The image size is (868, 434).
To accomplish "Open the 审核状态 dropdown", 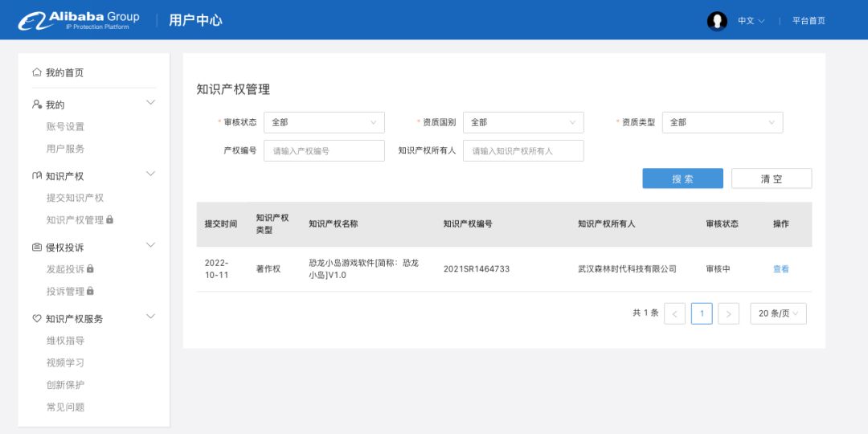I will point(324,122).
